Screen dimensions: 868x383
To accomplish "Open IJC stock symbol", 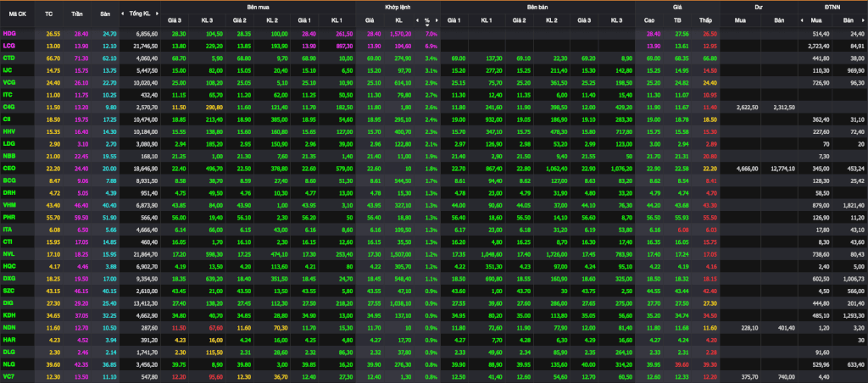I will click(8, 69).
